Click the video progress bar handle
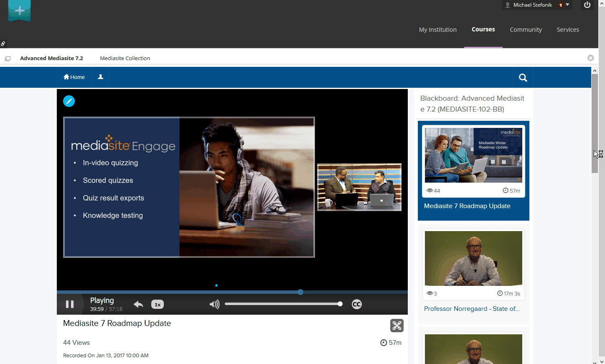Image resolution: width=605 pixels, height=364 pixels. (x=300, y=292)
